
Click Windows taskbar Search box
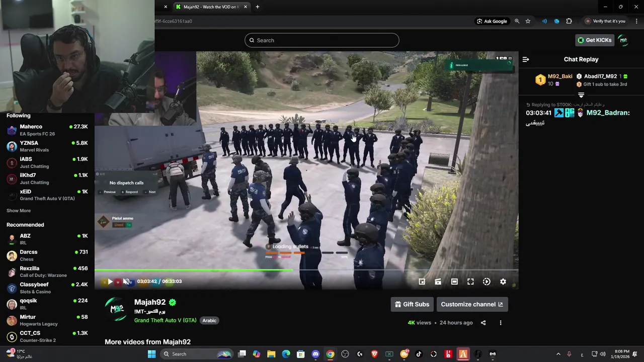[197, 354]
